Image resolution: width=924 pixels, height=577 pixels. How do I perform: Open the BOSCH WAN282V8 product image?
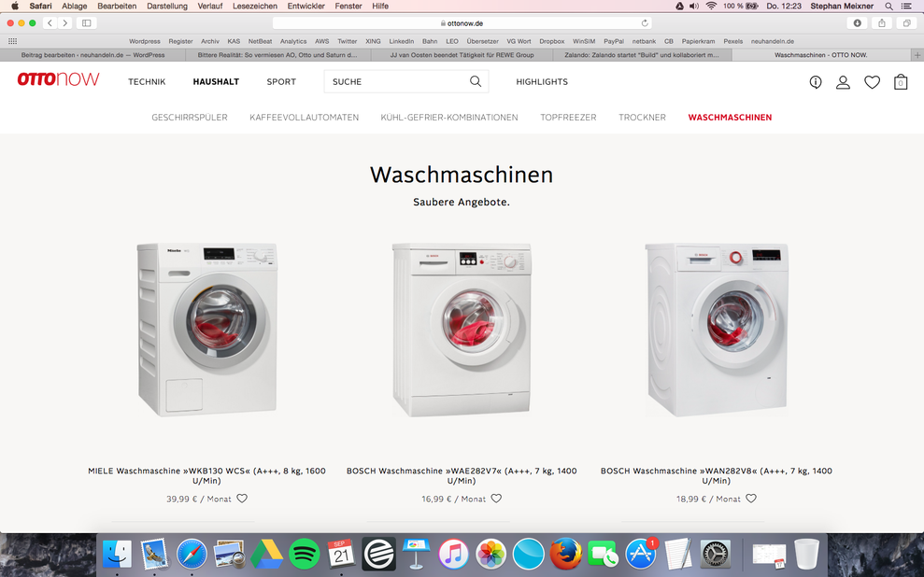(x=717, y=329)
